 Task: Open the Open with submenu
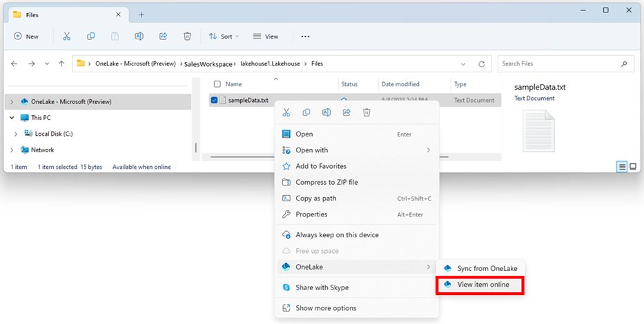(356, 150)
